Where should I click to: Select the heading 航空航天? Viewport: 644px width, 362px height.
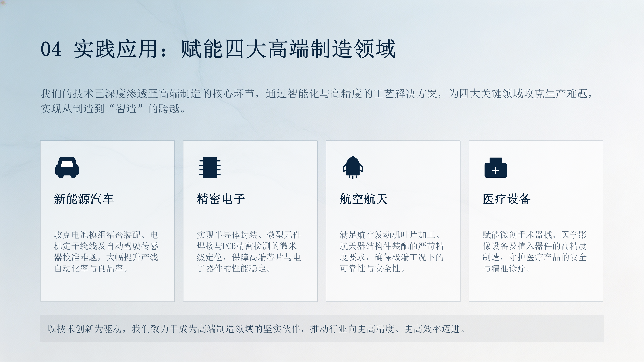[x=363, y=199]
